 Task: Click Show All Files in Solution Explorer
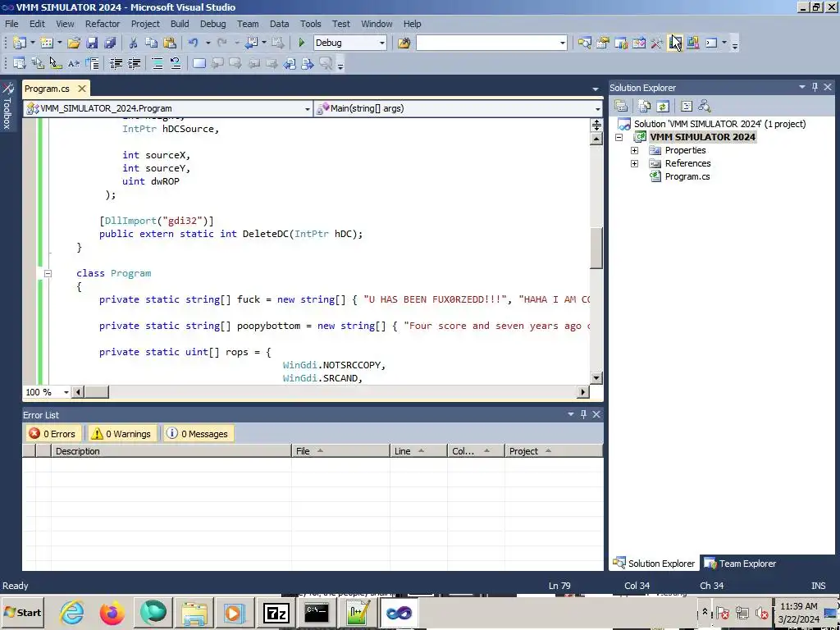click(x=645, y=106)
